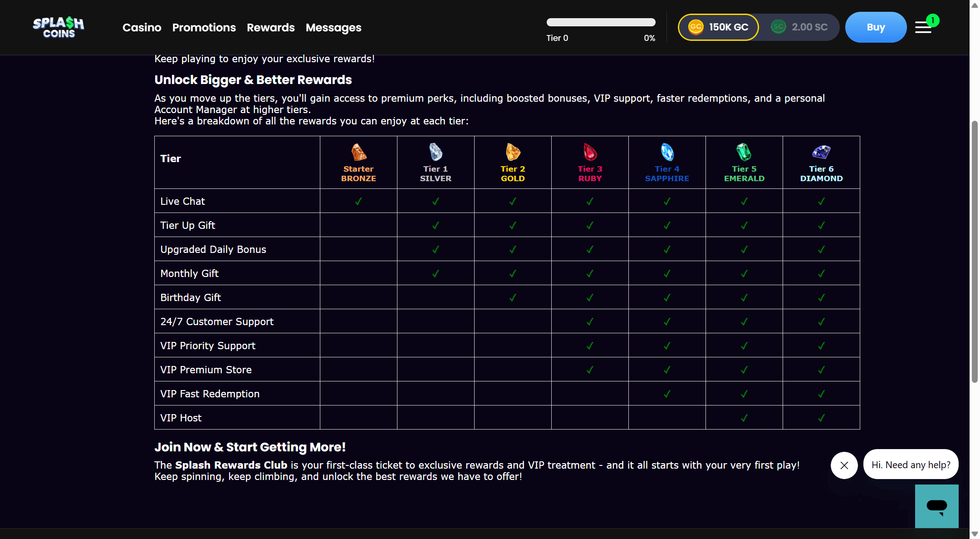Screen dimensions: 980x539
Task: Click the scroll down arrow of page scrollbar
Action: (x=975, y=534)
